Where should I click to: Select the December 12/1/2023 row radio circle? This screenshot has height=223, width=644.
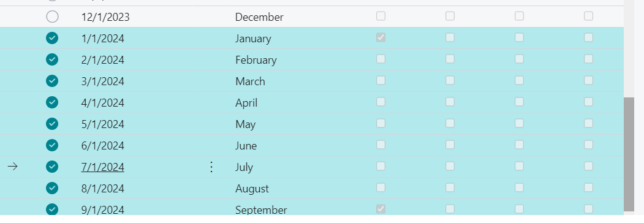tap(52, 17)
